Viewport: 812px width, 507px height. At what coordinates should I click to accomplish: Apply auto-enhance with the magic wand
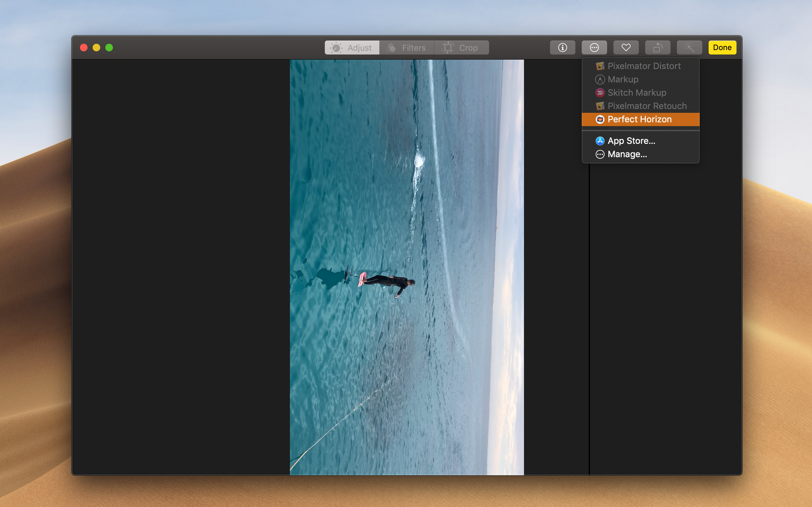pyautogui.click(x=689, y=48)
